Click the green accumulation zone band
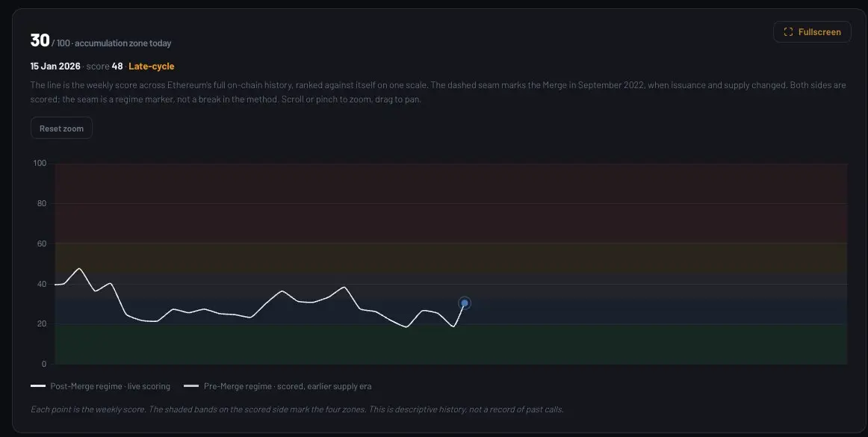Viewport: 868px width, 437px height. [x=450, y=344]
